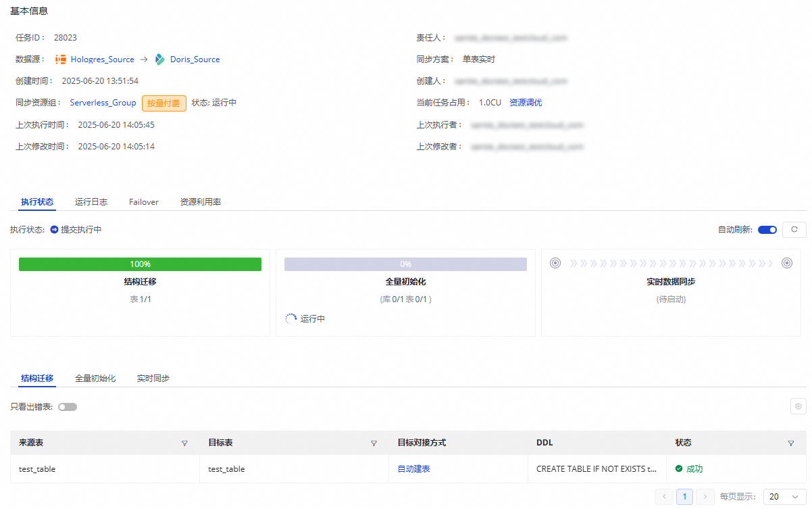Viewport: 812px width, 509px height.
Task: Click the 自动建表 link
Action: click(413, 468)
